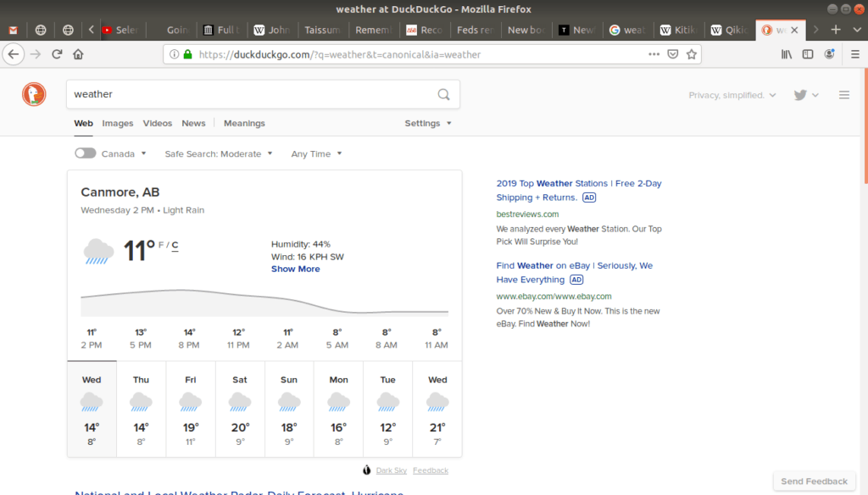The height and width of the screenshot is (495, 868).
Task: Switch to Videos results tab
Action: [x=157, y=124]
